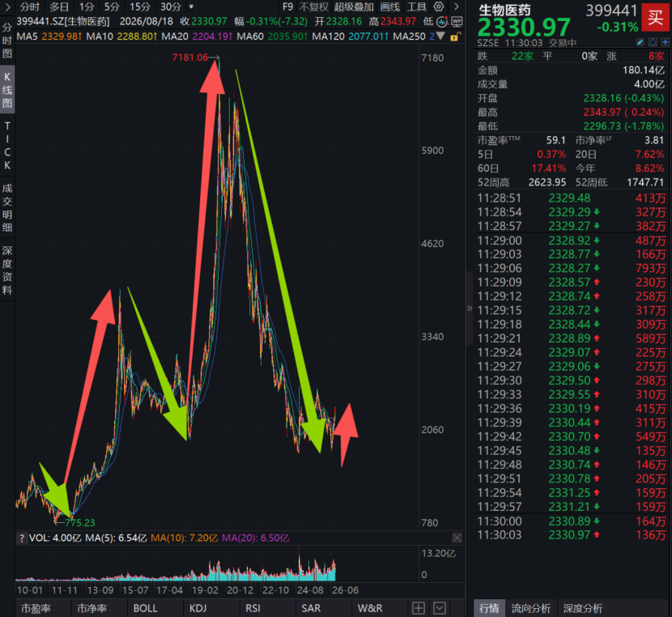
Task: Open the timeframe period dropdown after 30分
Action: pyautogui.click(x=191, y=6)
